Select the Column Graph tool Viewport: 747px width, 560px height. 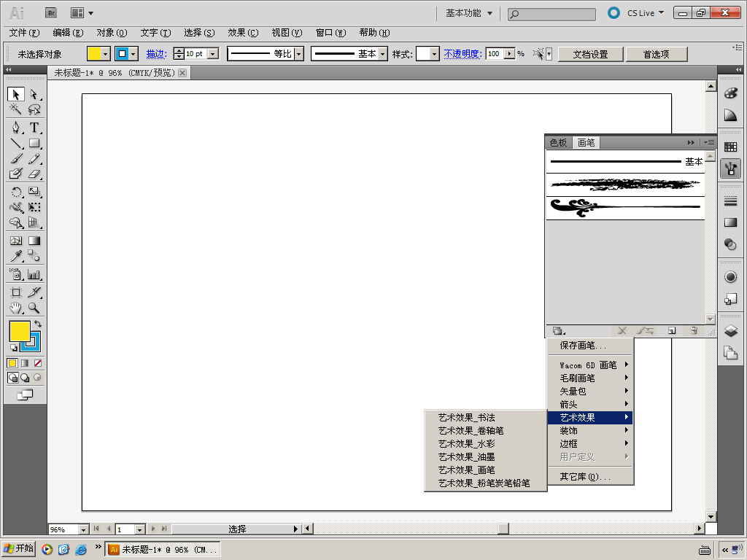pos(34,274)
